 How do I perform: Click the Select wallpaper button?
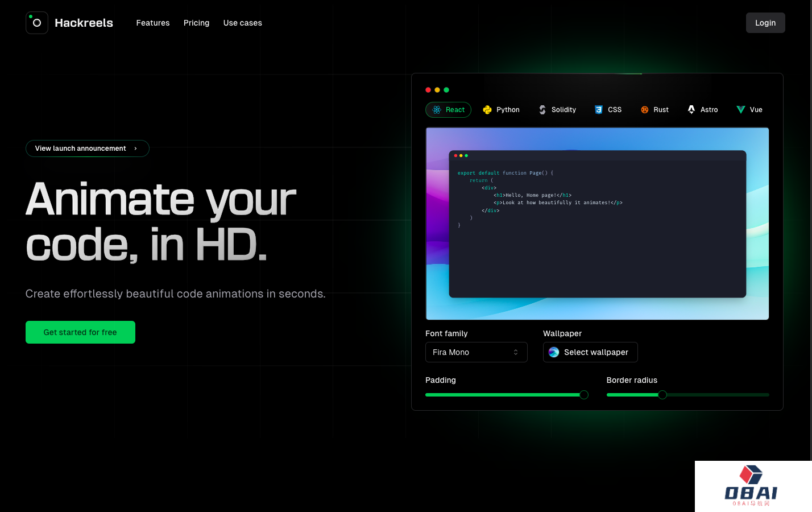click(590, 352)
